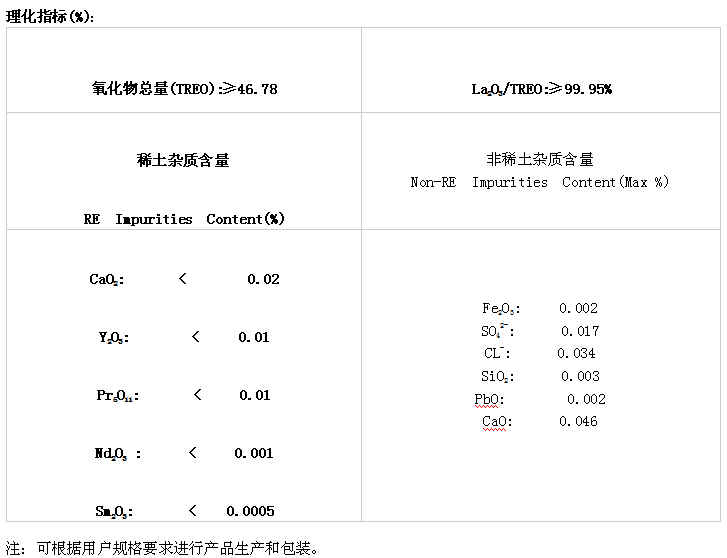This screenshot has height=558, width=727.
Task: Select the 0.02 value beside CaO2
Action: (263, 280)
